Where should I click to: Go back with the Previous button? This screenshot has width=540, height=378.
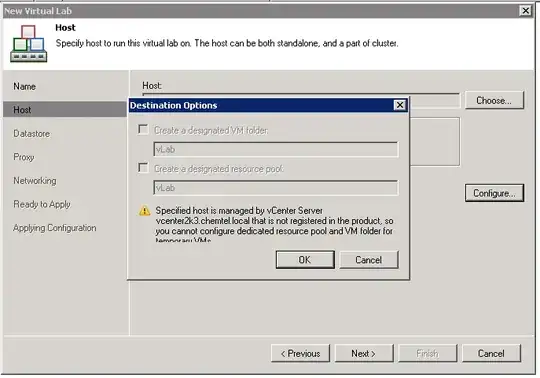[x=300, y=354]
